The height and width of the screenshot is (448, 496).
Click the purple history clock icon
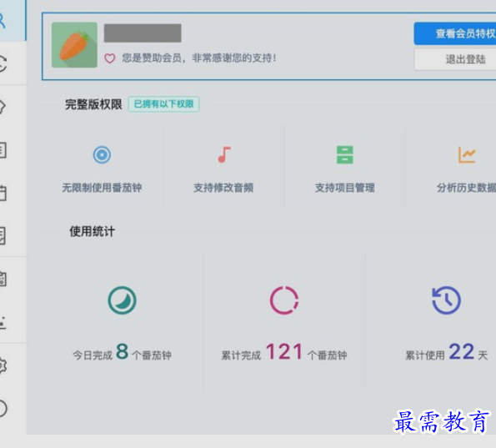pyautogui.click(x=446, y=300)
